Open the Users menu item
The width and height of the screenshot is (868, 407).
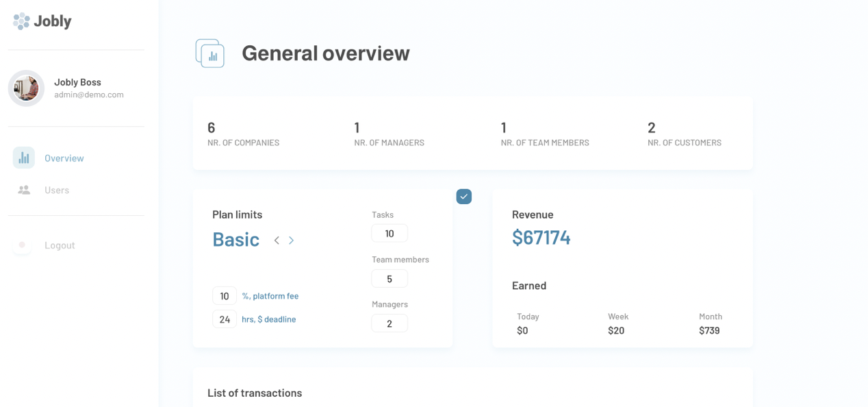click(57, 190)
